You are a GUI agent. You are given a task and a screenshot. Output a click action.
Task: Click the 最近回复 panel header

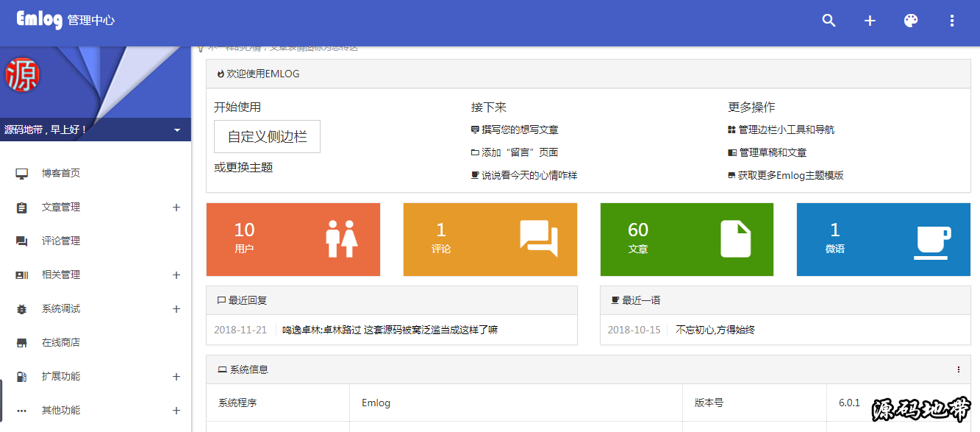pyautogui.click(x=392, y=300)
